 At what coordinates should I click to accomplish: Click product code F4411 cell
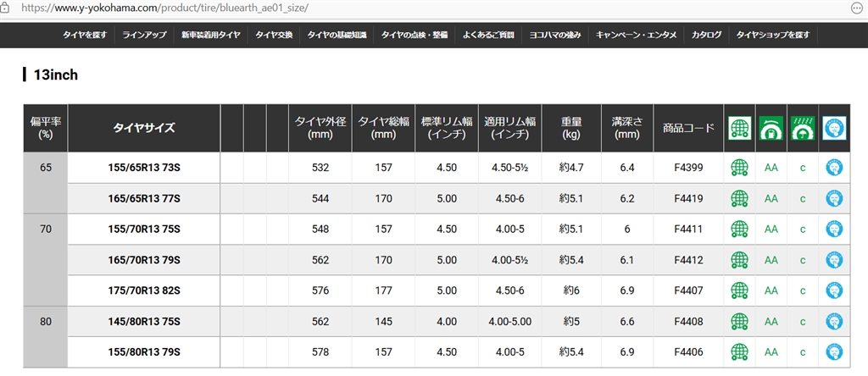pos(688,229)
